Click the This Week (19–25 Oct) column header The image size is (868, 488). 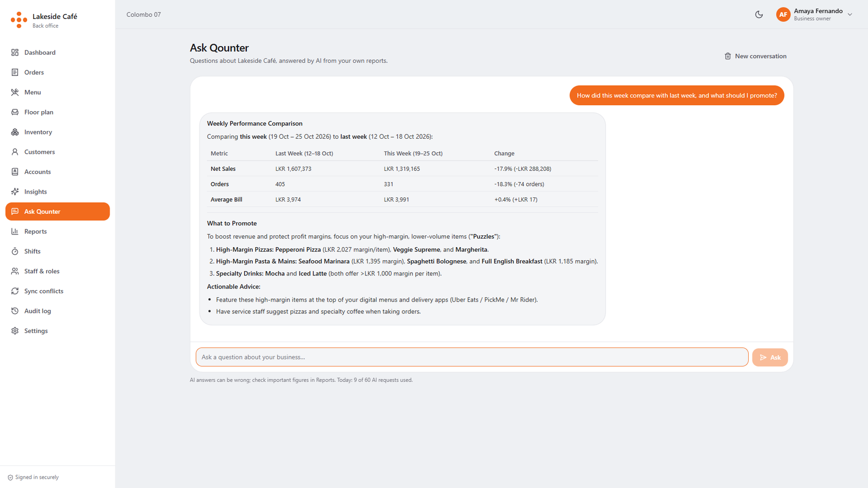(413, 153)
